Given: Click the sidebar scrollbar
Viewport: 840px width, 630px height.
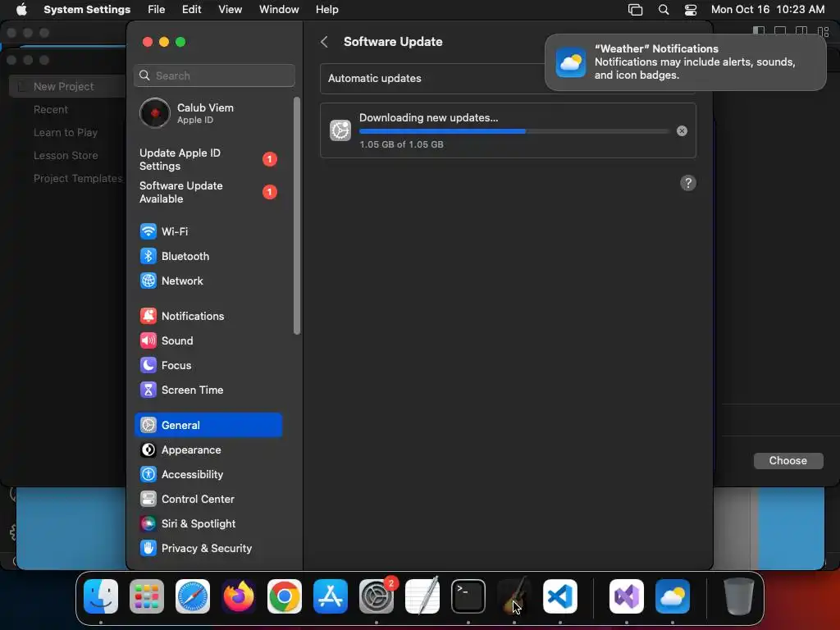Looking at the screenshot, I should [297, 216].
